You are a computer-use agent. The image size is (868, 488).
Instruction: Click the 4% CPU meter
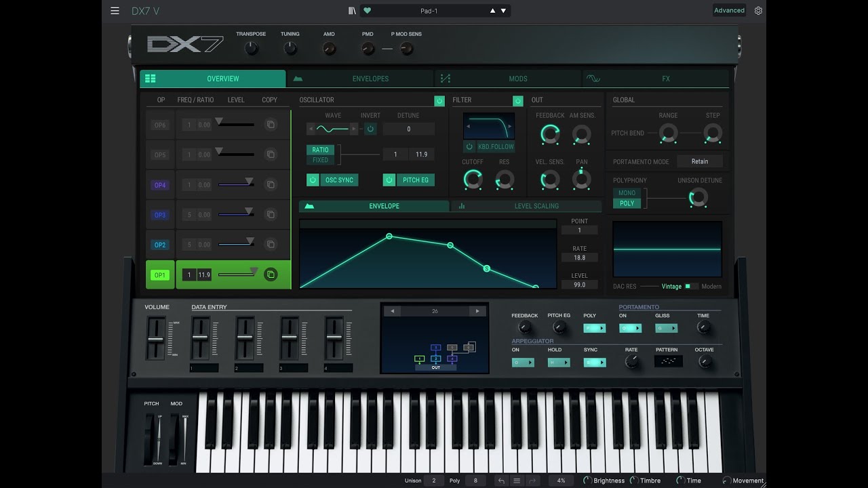point(561,481)
